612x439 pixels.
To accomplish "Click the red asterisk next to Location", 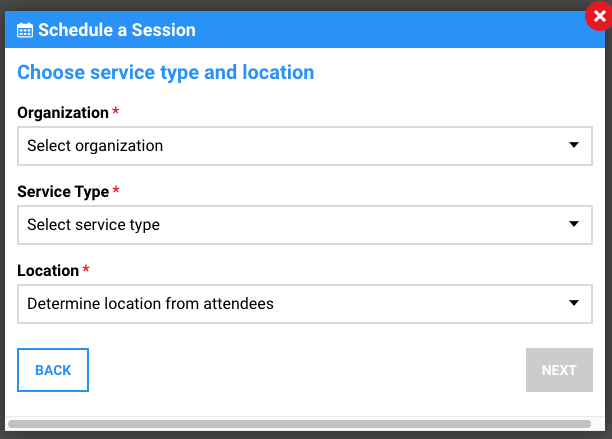I will click(x=86, y=268).
